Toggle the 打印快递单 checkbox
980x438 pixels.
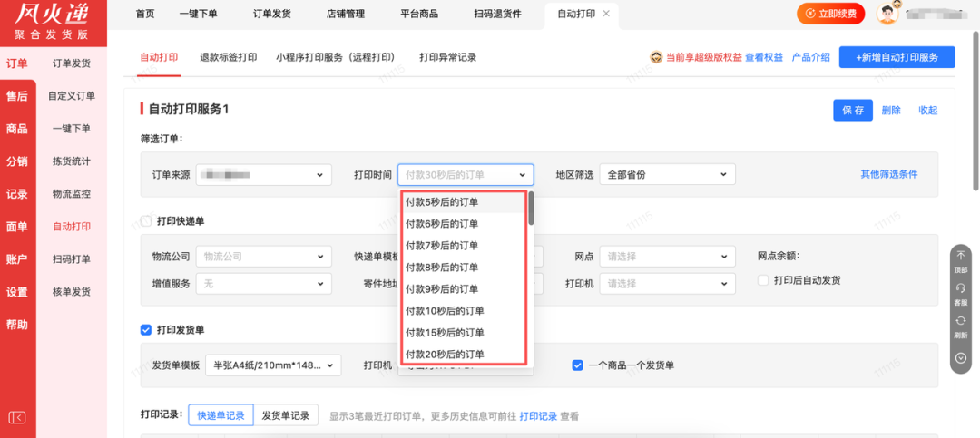146,221
